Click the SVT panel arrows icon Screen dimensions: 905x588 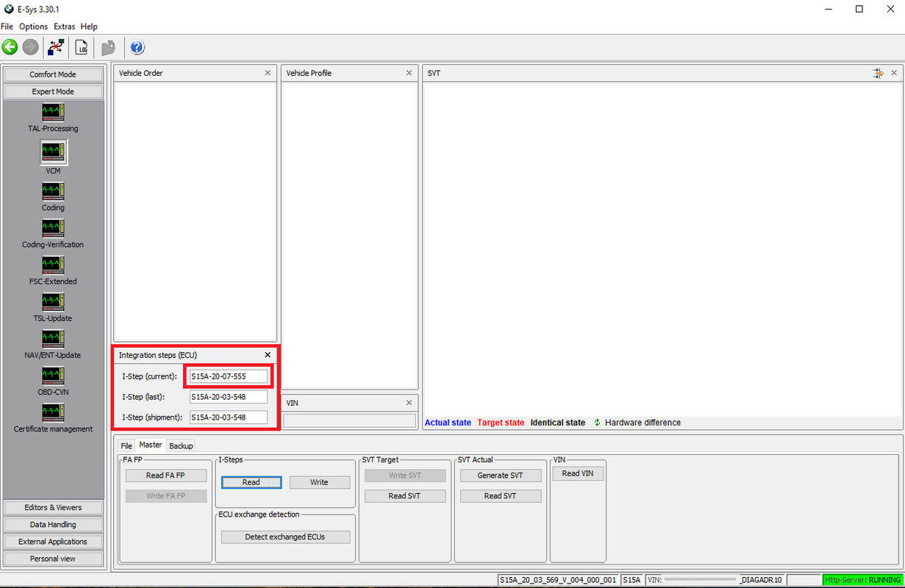878,73
